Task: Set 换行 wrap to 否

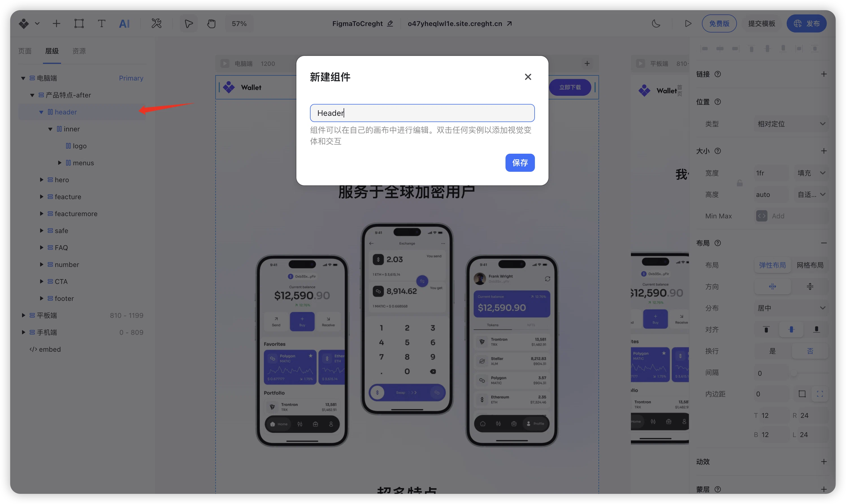Action: tap(810, 351)
